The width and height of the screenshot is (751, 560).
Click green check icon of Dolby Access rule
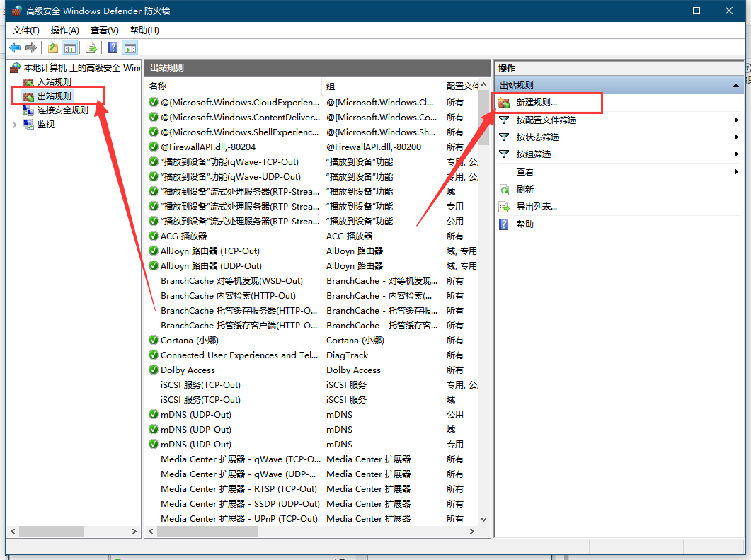(154, 370)
